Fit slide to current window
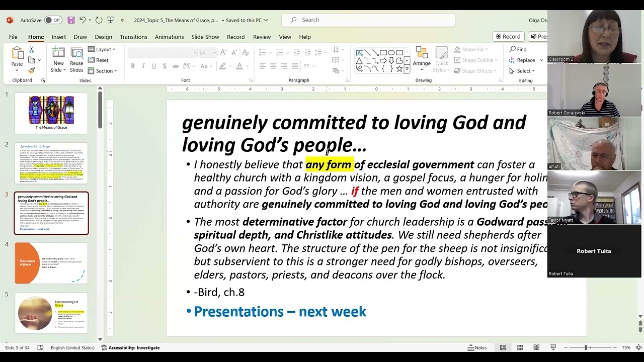 pos(639,347)
